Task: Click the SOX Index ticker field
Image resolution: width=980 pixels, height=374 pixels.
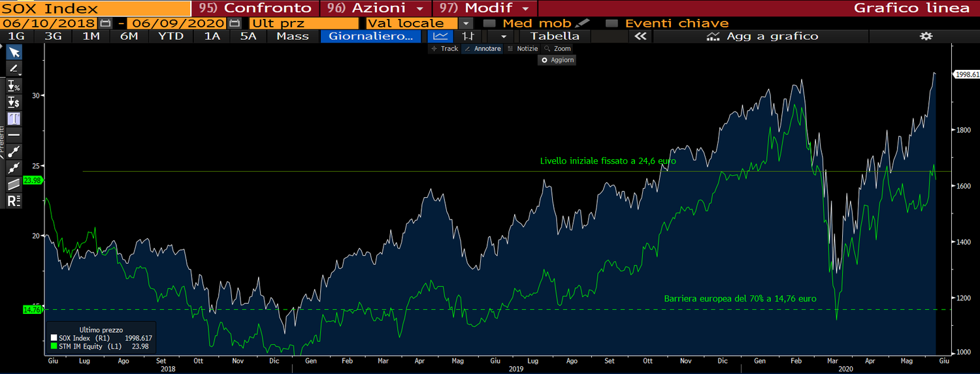Action: coord(95,8)
